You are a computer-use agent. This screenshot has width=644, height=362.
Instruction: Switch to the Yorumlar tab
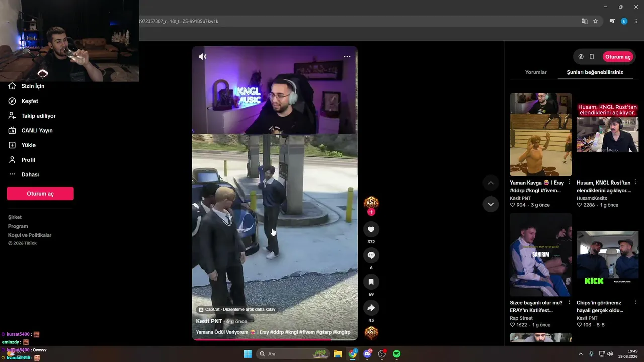pyautogui.click(x=536, y=72)
